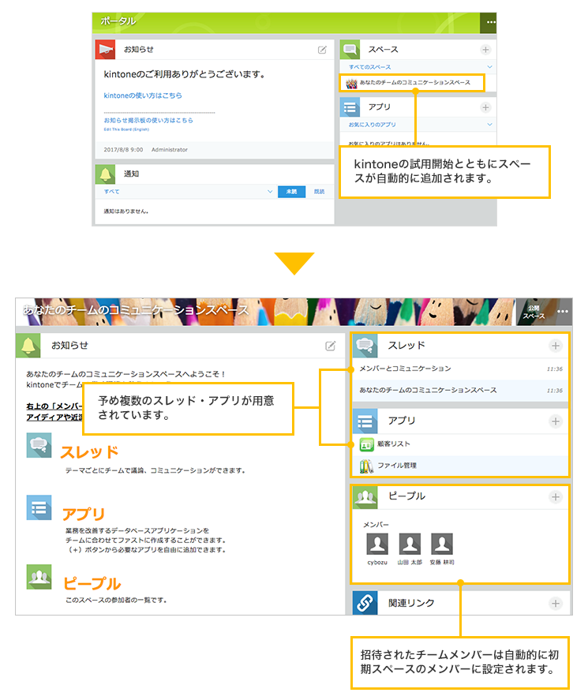The height and width of the screenshot is (700, 588).
Task: Open the すべて notification filter dropdown
Action: pos(269,192)
